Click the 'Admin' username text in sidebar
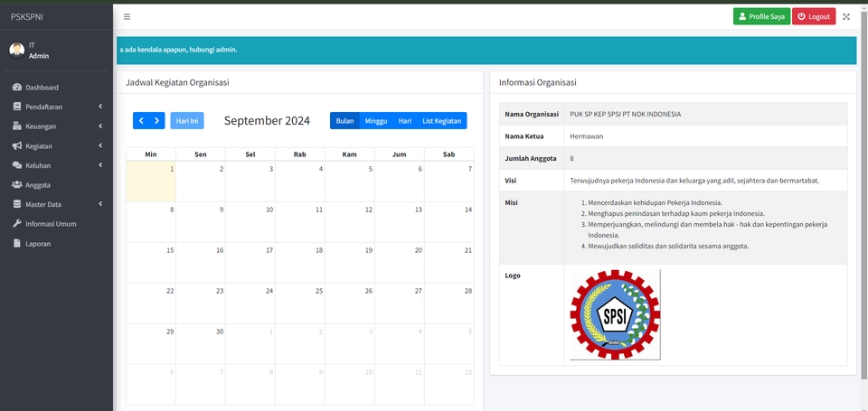Viewport: 868px width, 411px height. point(39,56)
